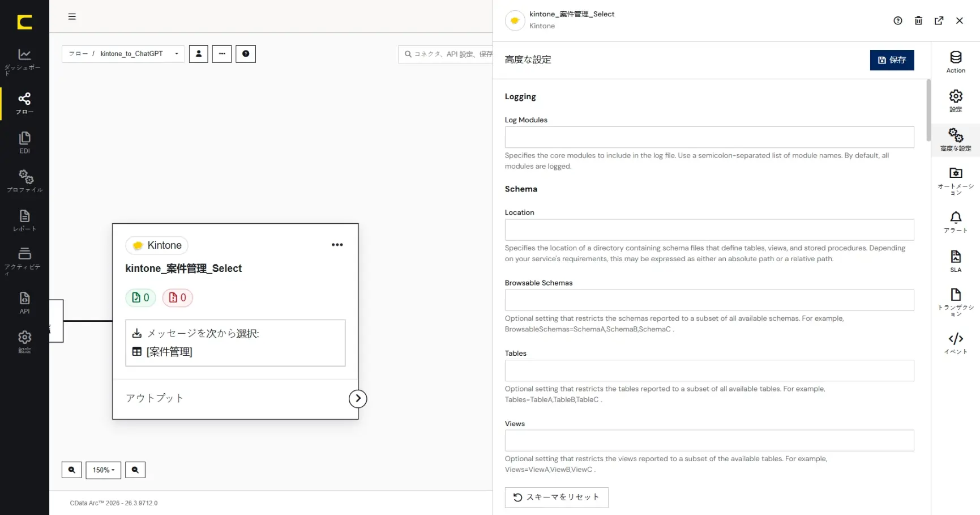Click the Views input field
This screenshot has height=515, width=980.
pos(709,441)
